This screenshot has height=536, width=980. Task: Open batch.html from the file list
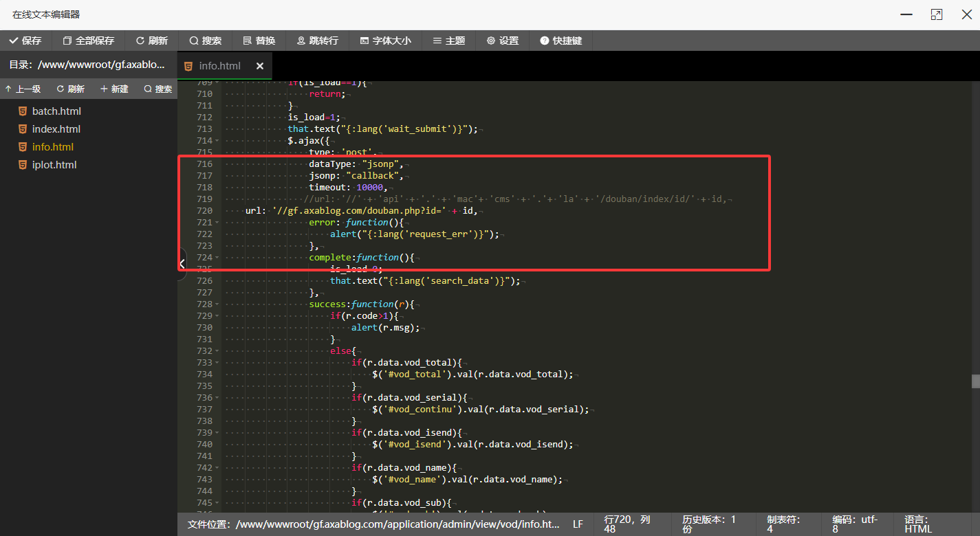(56, 111)
